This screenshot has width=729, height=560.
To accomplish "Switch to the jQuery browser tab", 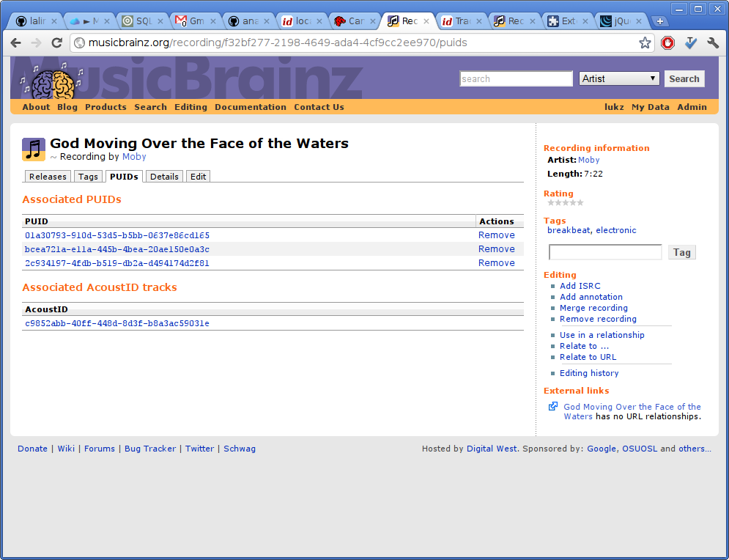I will pyautogui.click(x=621, y=21).
